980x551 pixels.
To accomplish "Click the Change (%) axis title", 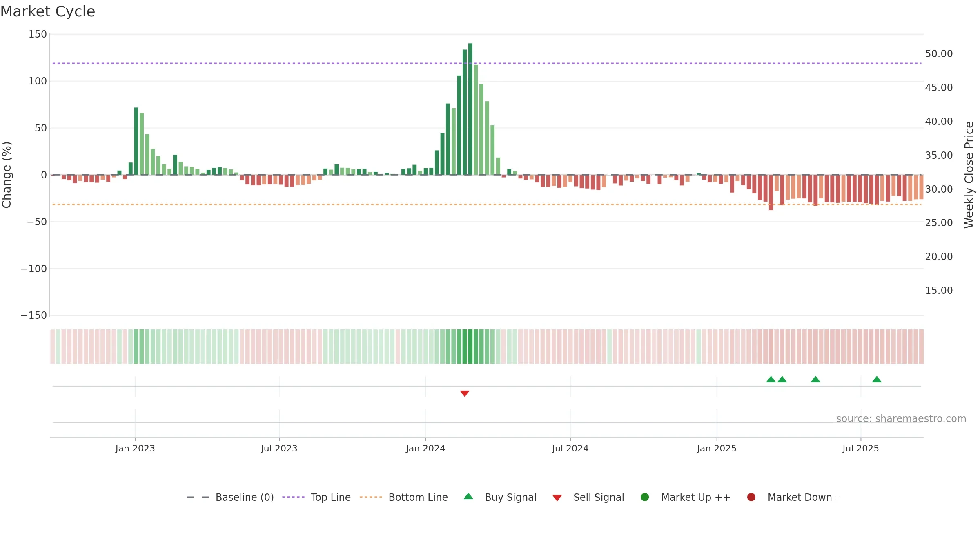I will tap(7, 175).
